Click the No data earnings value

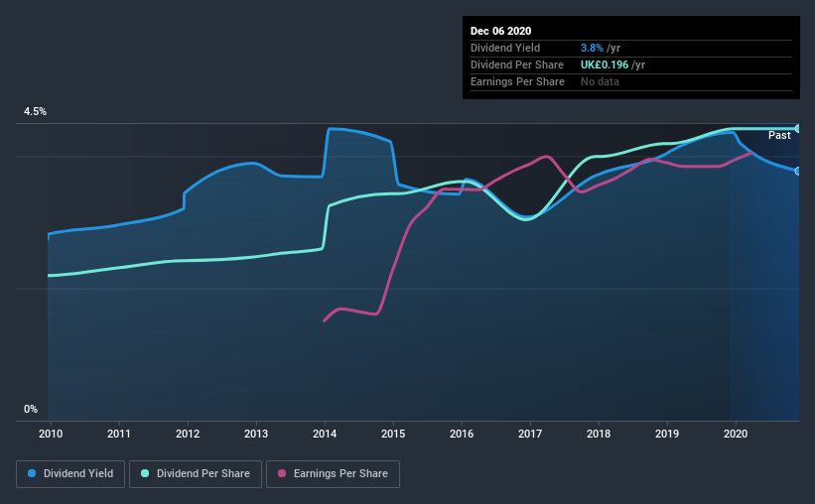point(600,81)
